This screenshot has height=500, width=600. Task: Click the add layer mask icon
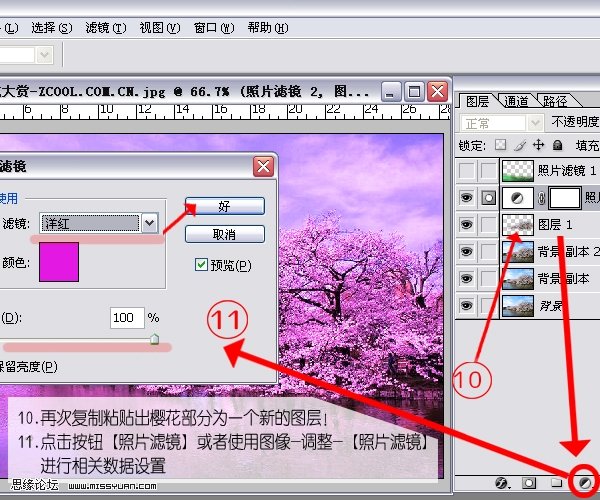529,483
